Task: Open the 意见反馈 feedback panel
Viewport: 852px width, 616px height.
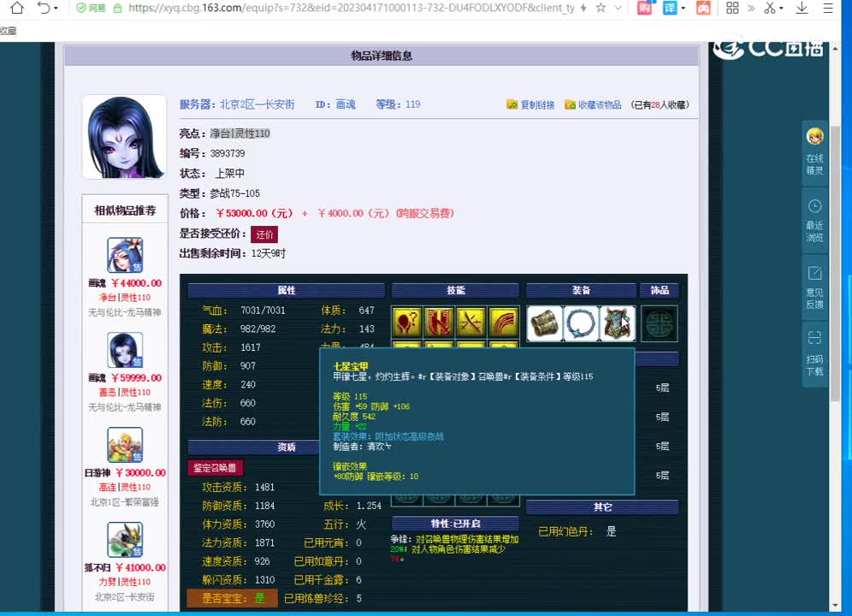Action: pos(814,287)
